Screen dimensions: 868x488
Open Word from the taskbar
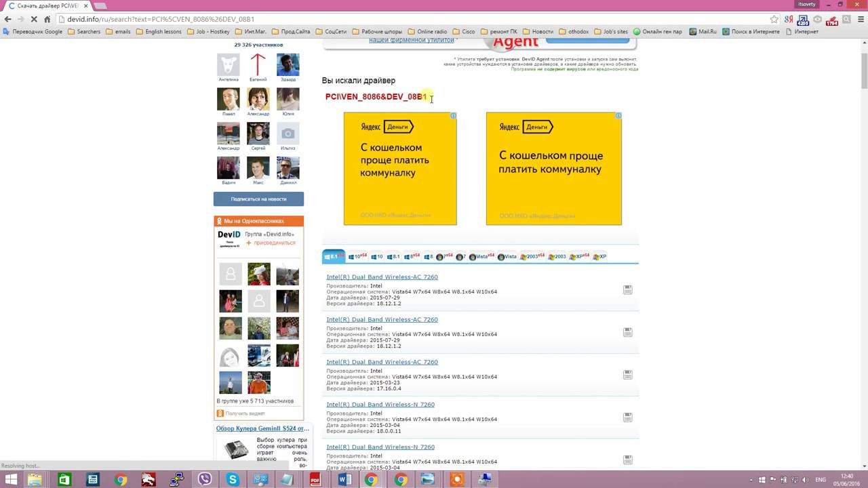tap(344, 479)
